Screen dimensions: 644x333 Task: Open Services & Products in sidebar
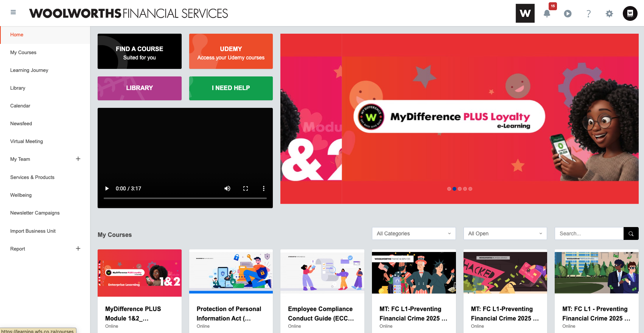click(x=45, y=177)
